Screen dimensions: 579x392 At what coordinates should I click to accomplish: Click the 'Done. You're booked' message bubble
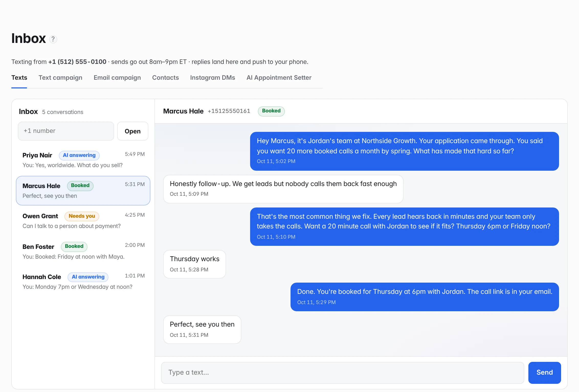click(x=425, y=297)
